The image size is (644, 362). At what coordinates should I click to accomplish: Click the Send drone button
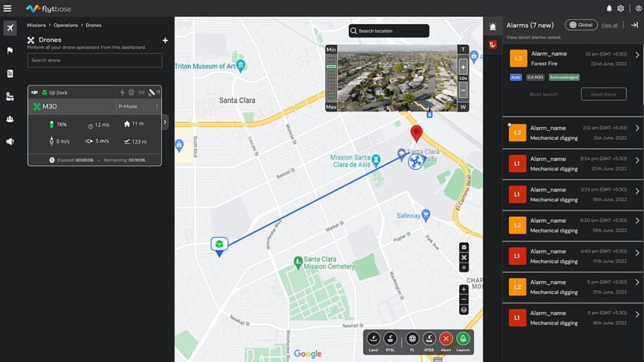[604, 94]
